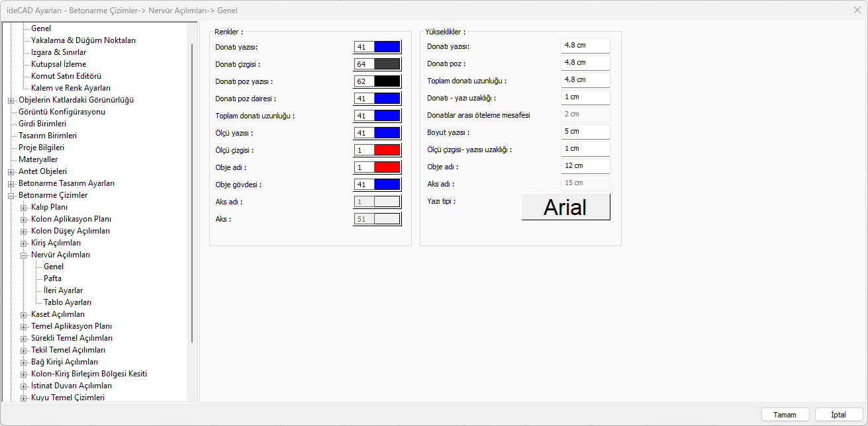
Task: Click the Arial font type button
Action: tap(566, 207)
